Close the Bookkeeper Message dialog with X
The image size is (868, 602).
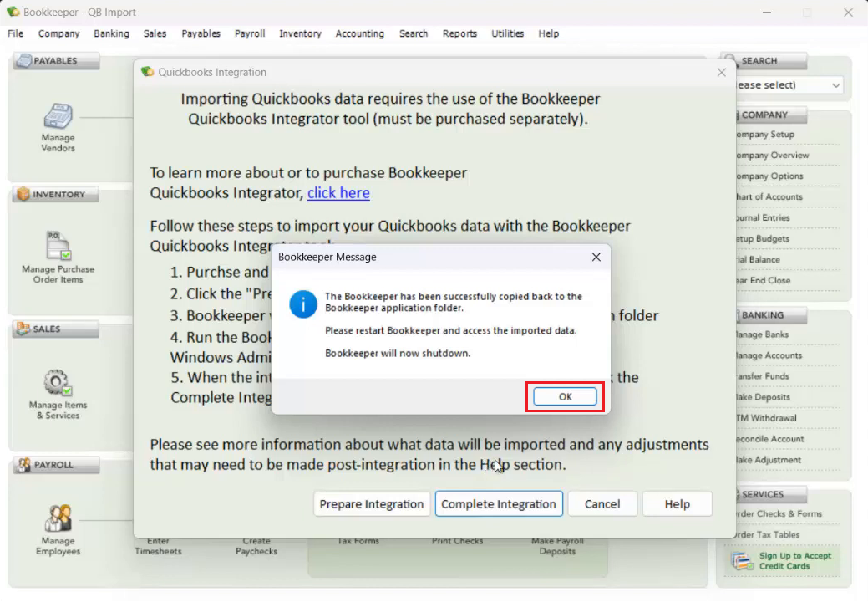(x=596, y=257)
